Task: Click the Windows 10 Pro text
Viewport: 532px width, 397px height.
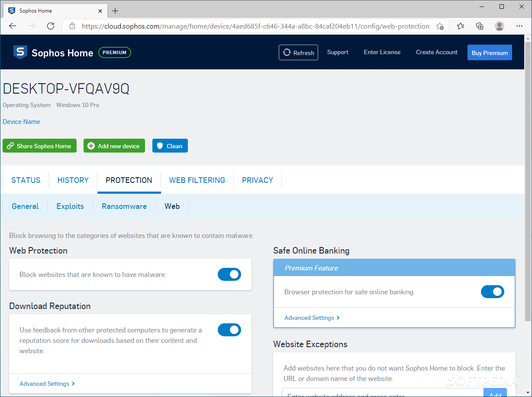Action: [x=77, y=105]
